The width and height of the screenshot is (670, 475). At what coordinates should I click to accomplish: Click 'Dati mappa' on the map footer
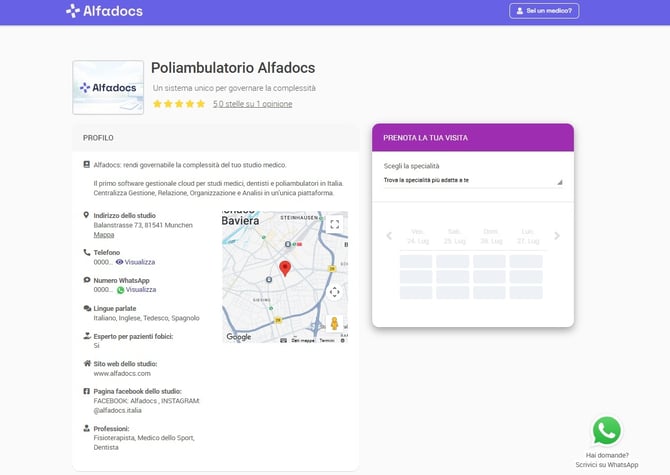coord(303,340)
